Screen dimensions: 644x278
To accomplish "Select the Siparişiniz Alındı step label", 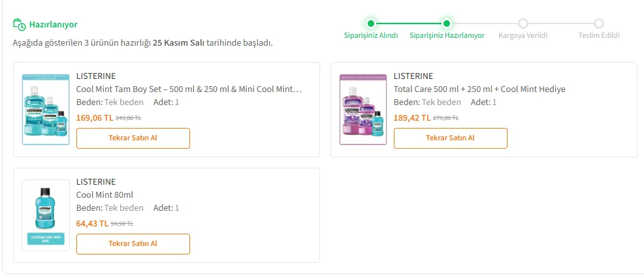I will [371, 35].
